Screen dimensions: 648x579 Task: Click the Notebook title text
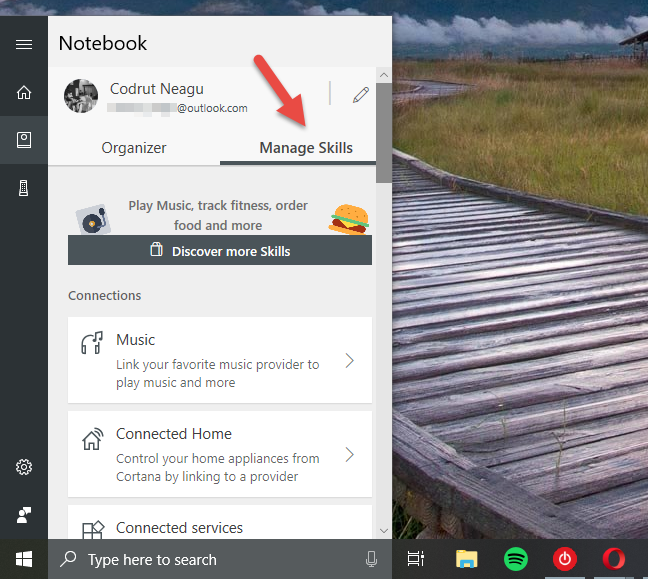[102, 43]
